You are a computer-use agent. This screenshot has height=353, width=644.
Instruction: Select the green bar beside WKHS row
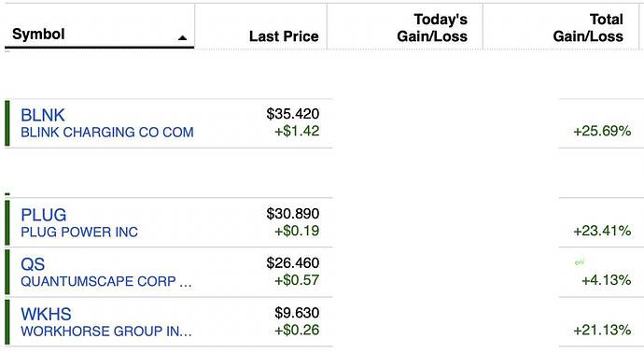coord(7,322)
